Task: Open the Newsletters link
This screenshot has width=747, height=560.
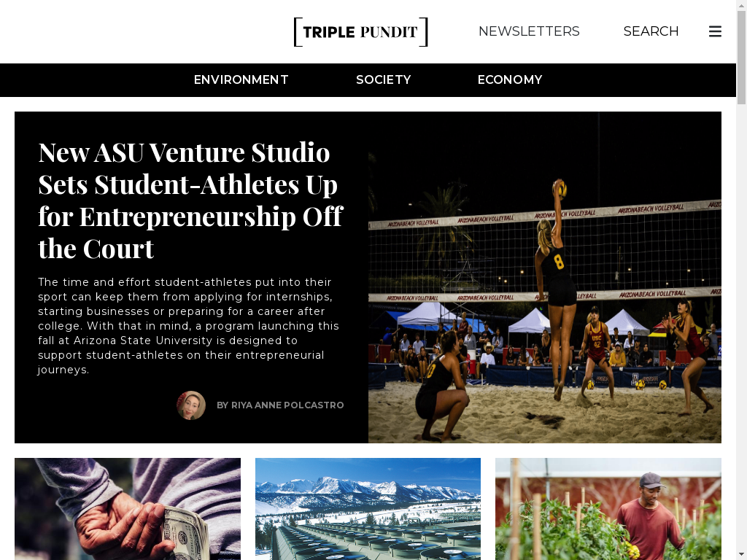Action: 529,31
